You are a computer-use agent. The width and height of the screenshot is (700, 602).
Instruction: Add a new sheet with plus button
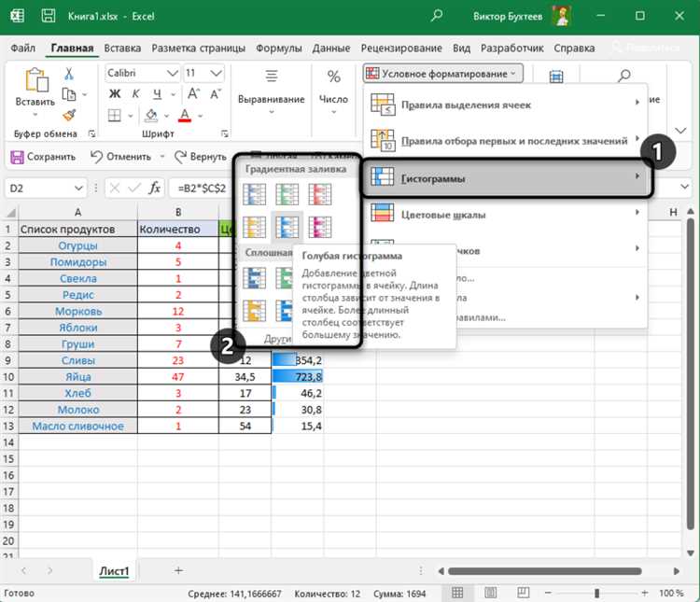(178, 570)
